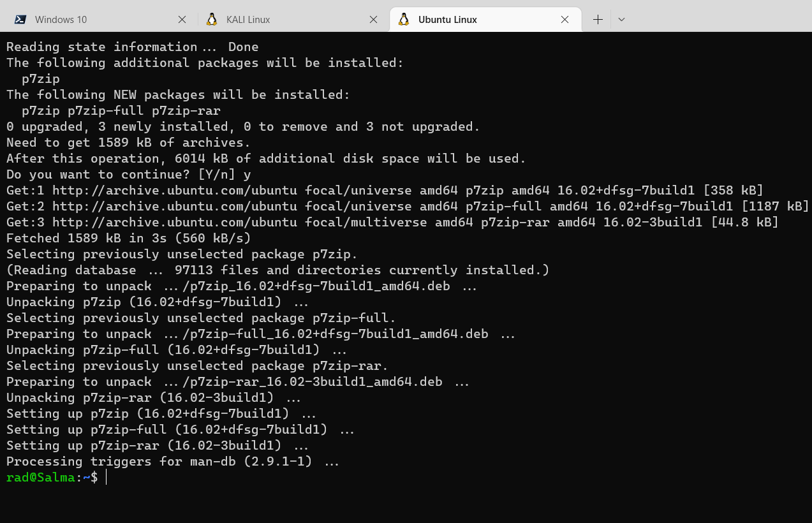Screen dimensions: 812x523
Task: Click the PowerShell icon on Windows 10 tab
Action: tap(20, 20)
